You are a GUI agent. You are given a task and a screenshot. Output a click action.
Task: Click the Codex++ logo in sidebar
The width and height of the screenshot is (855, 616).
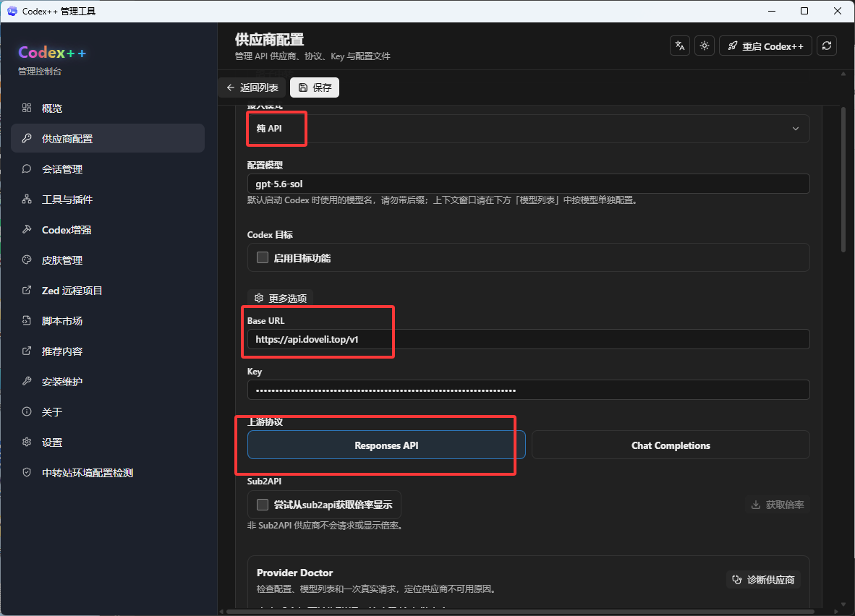pos(52,52)
